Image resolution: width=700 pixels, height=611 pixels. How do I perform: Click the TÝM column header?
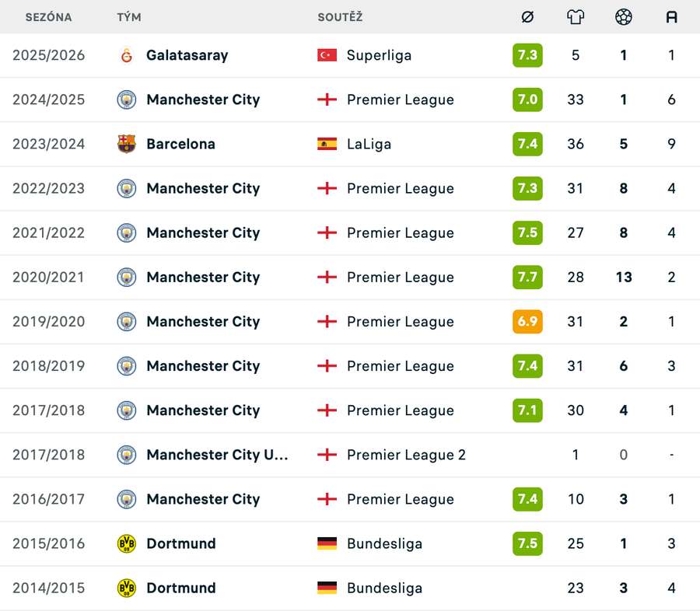(129, 16)
